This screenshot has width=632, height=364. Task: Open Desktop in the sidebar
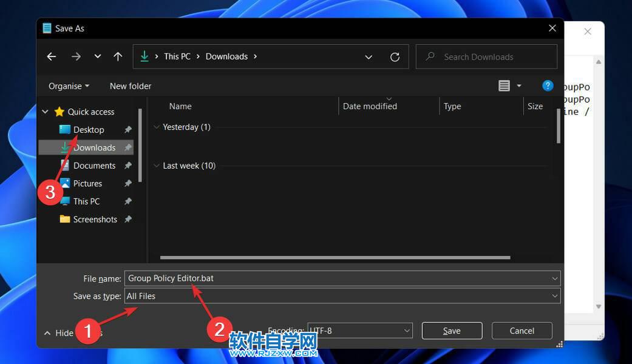pos(89,130)
